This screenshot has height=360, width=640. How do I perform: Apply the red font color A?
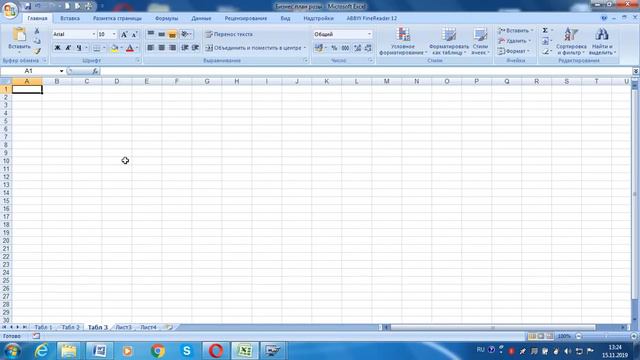130,48
